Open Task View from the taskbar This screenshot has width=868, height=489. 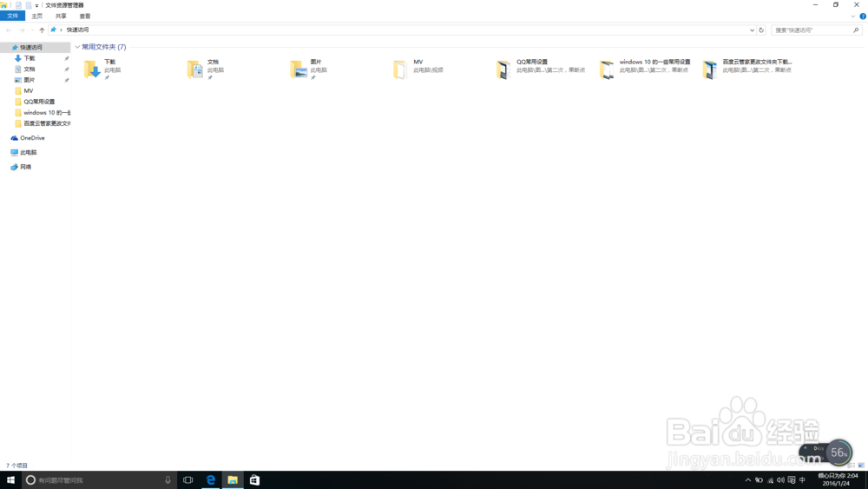[188, 480]
